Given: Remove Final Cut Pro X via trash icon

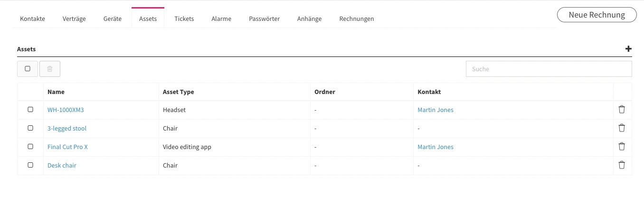Looking at the screenshot, I should (x=622, y=147).
